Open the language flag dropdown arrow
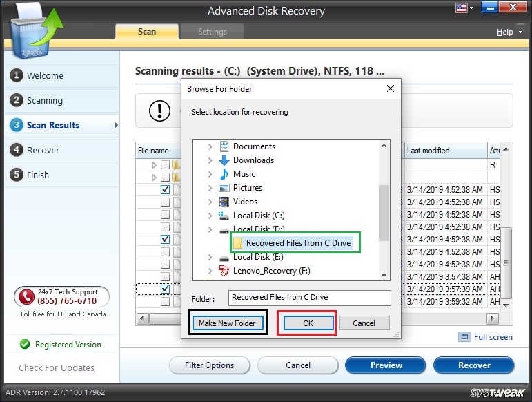 [471, 8]
